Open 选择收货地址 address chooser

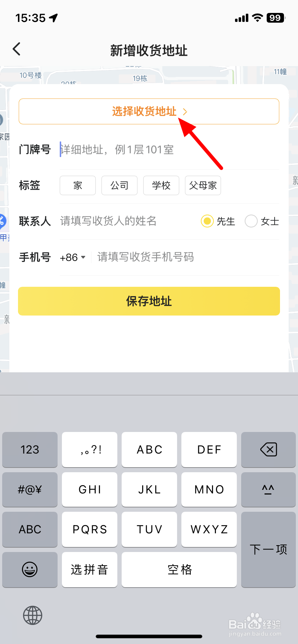(149, 111)
